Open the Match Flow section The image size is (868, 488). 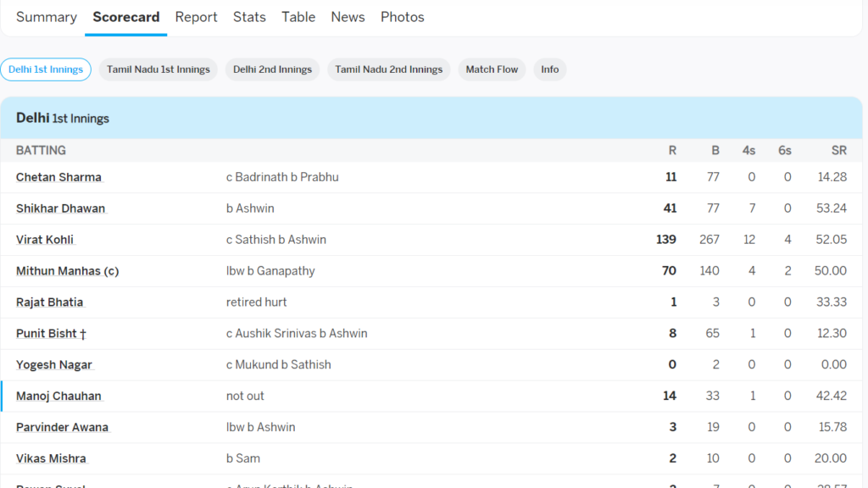coord(492,69)
